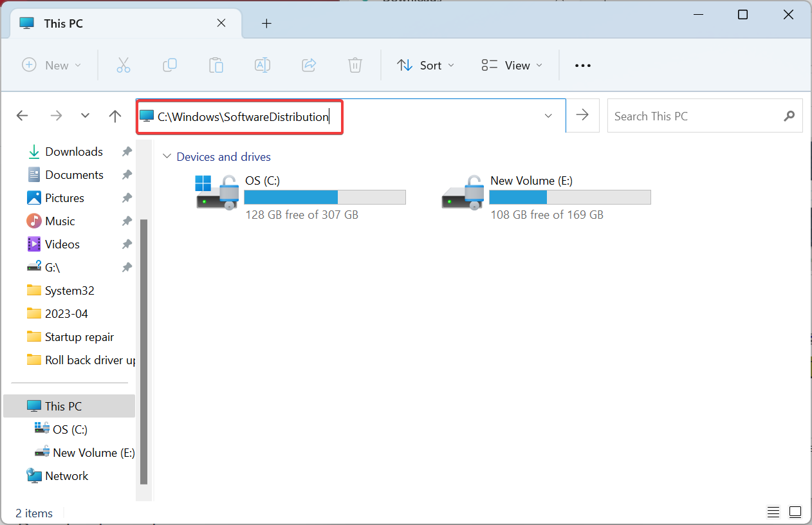Click the Share icon in toolbar

(309, 65)
